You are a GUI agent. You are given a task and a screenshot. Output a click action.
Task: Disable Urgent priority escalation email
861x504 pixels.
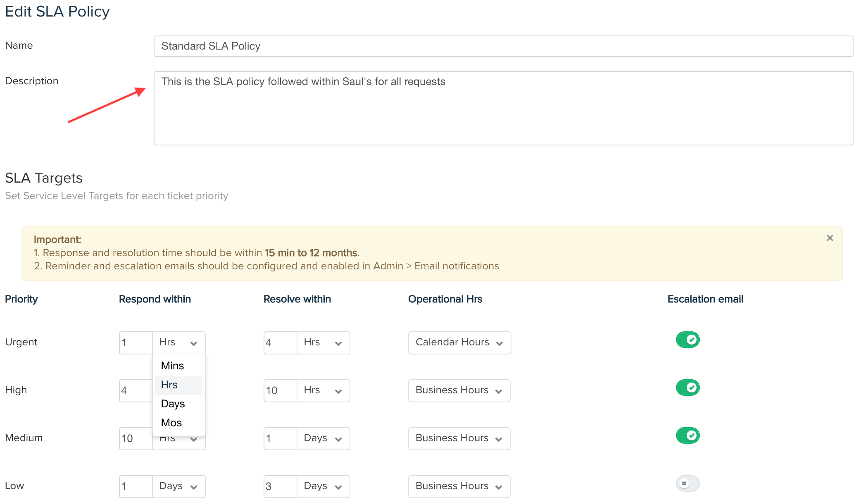point(687,340)
